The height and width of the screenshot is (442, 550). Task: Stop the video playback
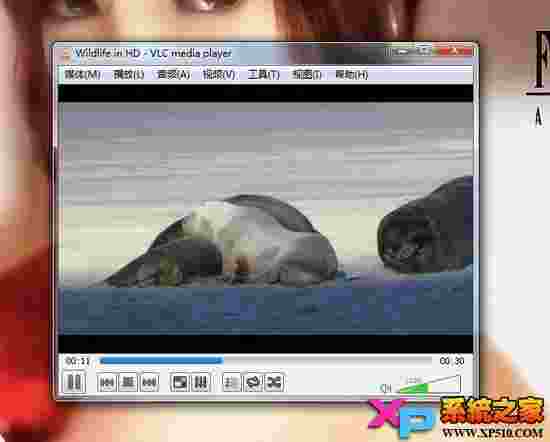pyautogui.click(x=128, y=382)
